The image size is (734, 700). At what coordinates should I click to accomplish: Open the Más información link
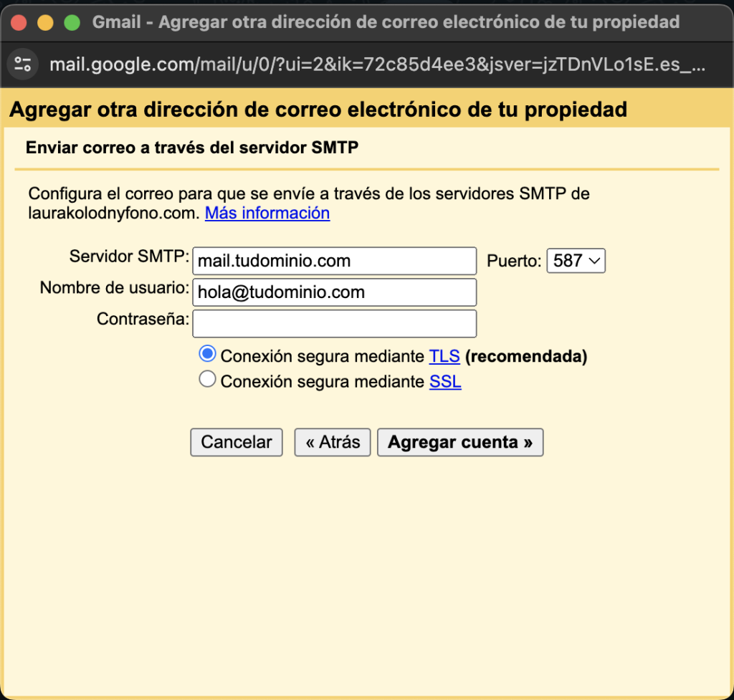(267, 213)
